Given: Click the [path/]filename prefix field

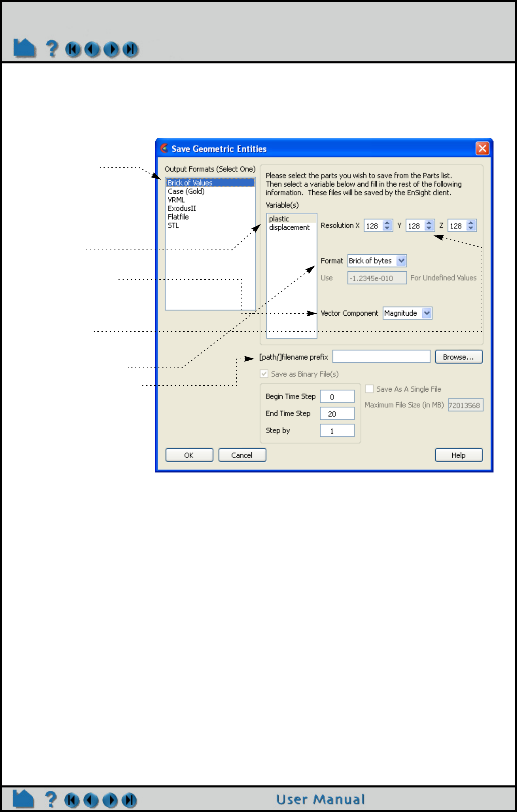Looking at the screenshot, I should (381, 357).
